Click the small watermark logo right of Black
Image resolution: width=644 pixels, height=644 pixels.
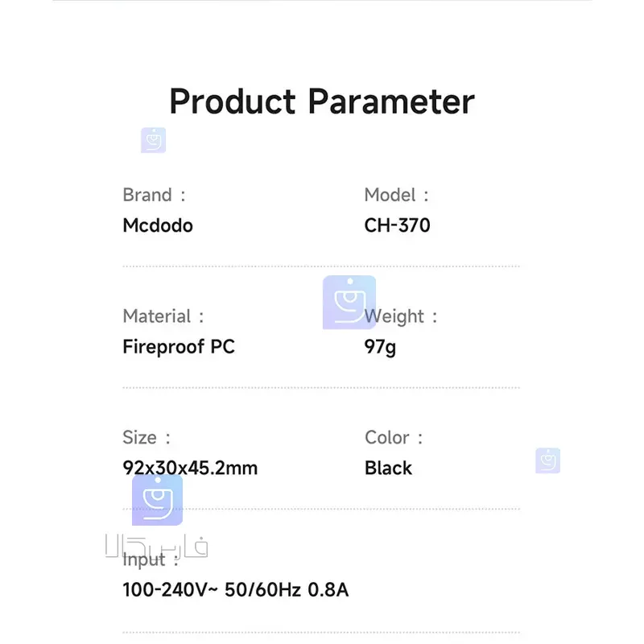(547, 460)
